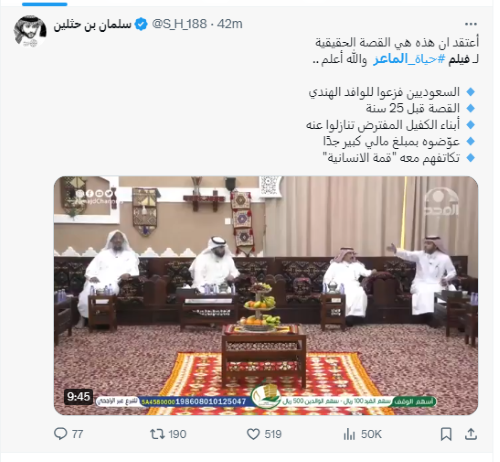Screen dimensions: 500x462
Task: Click the 519 likes count
Action: coord(273,434)
